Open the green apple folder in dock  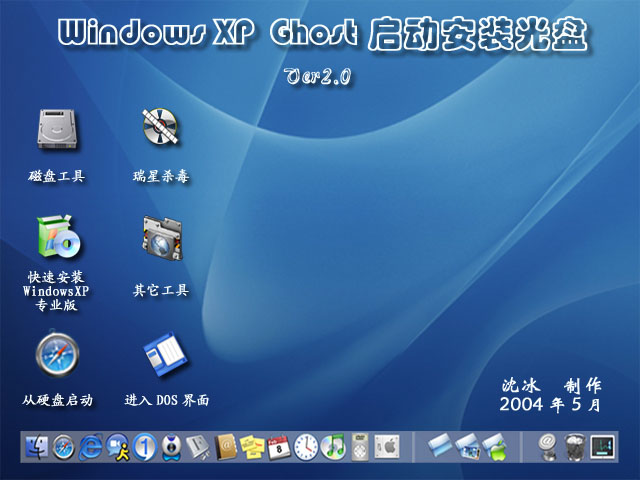[x=495, y=447]
